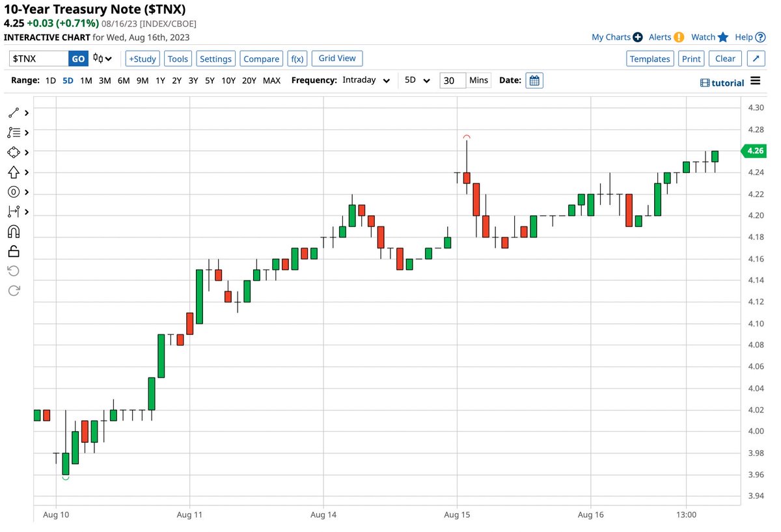Click the Watch star icon
This screenshot has width=781, height=532.
coord(722,37)
